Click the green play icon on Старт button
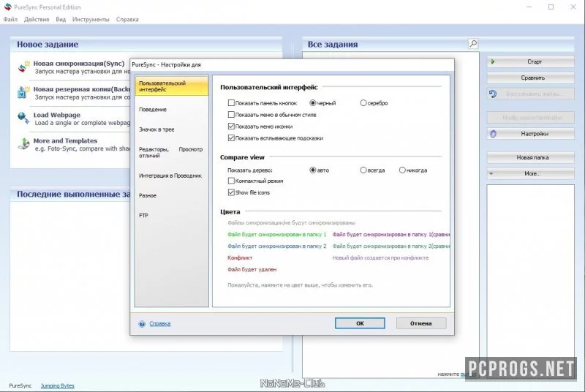Image resolution: width=585 pixels, height=392 pixels. tap(493, 61)
